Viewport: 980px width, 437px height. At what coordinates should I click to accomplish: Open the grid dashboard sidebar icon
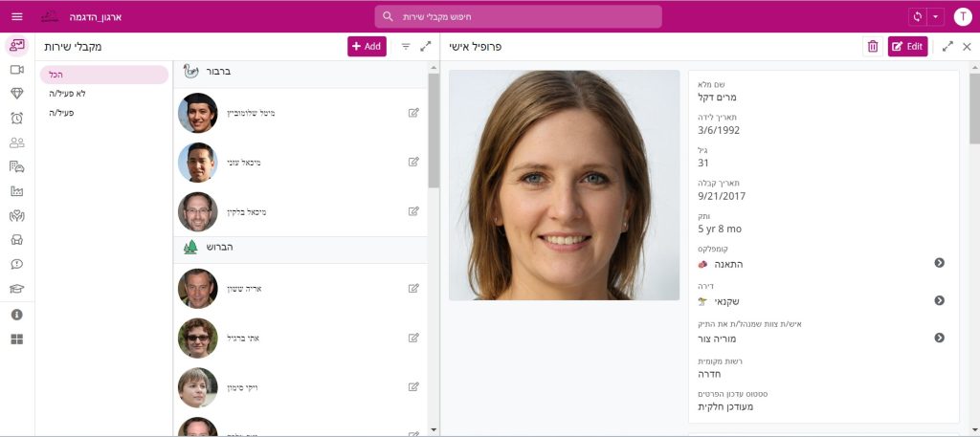coord(17,339)
